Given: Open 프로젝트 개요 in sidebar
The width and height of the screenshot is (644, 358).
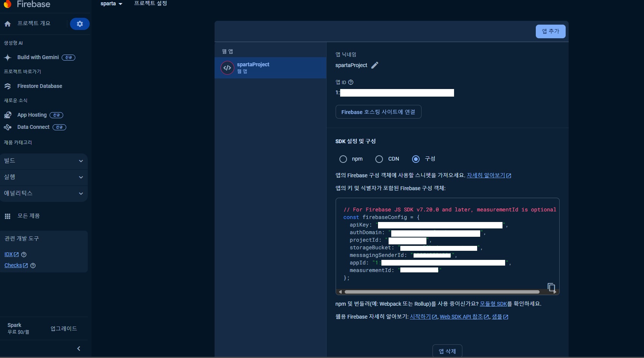Looking at the screenshot, I should click(x=34, y=23).
